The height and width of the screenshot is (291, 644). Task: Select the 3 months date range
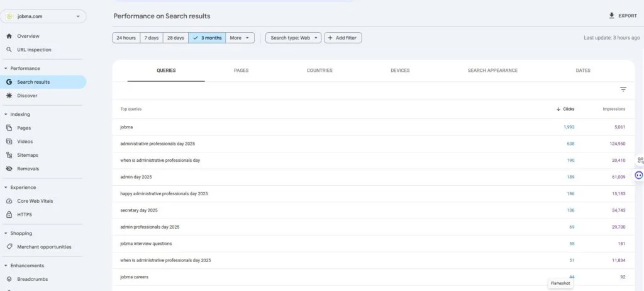coord(207,38)
